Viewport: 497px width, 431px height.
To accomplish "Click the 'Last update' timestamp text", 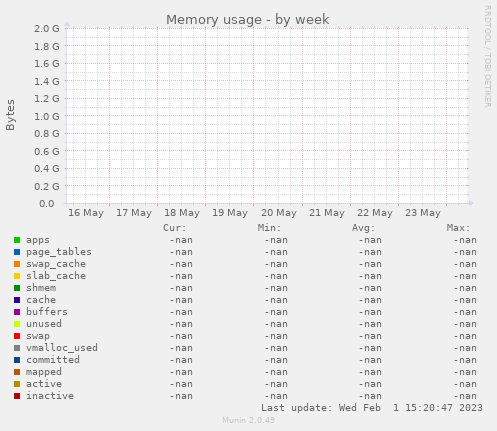I will click(372, 408).
